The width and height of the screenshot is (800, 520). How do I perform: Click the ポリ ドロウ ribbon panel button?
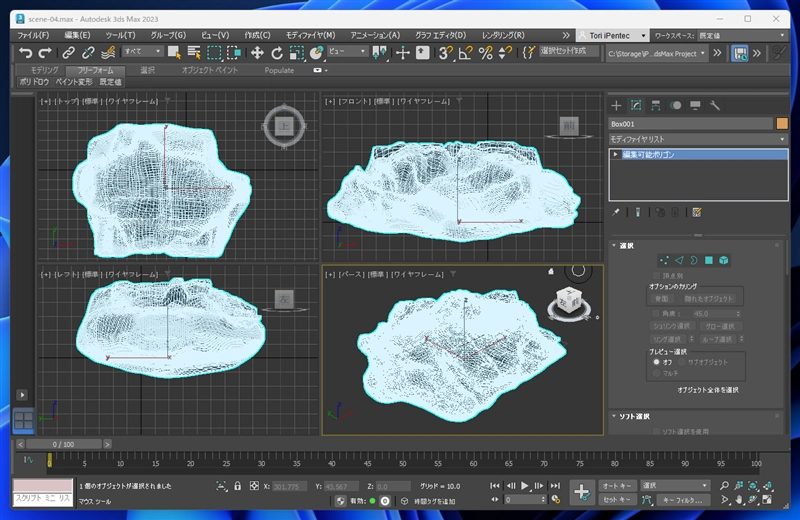pos(35,82)
